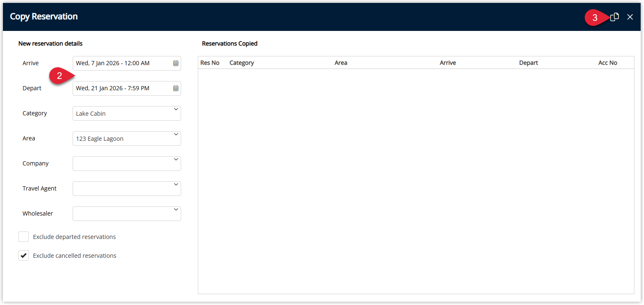Open the Depart date calendar picker
This screenshot has height=305, width=644.
(x=176, y=89)
